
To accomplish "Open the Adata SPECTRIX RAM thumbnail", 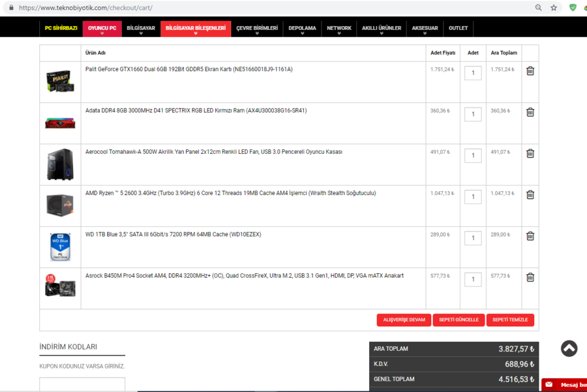I will (x=60, y=123).
